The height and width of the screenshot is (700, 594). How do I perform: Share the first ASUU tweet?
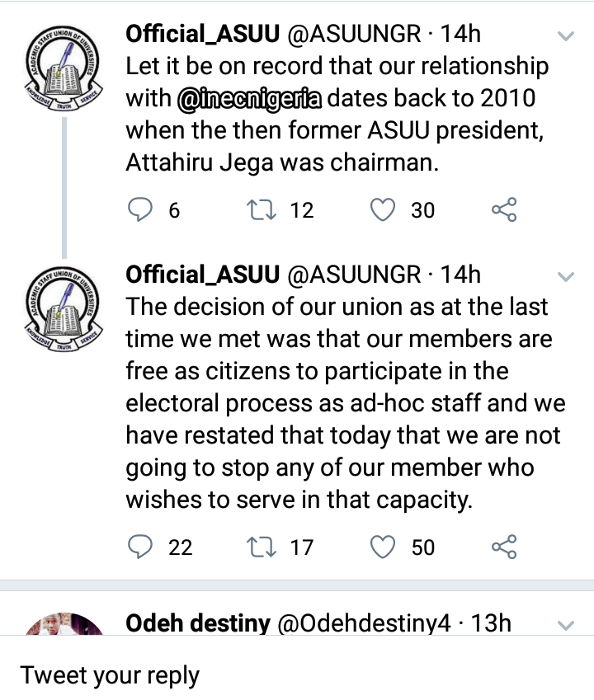503,210
